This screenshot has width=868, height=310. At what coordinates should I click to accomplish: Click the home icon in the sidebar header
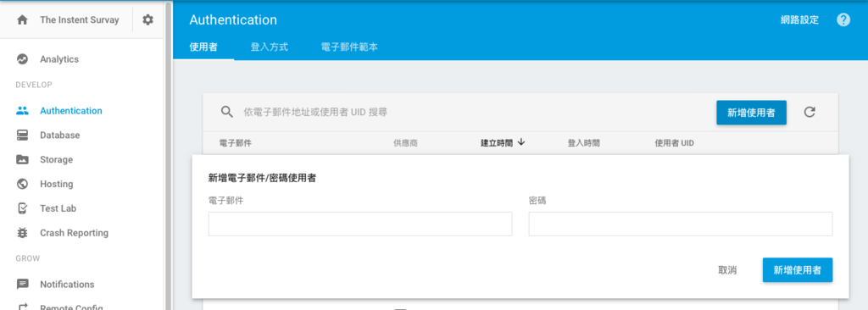coord(22,20)
